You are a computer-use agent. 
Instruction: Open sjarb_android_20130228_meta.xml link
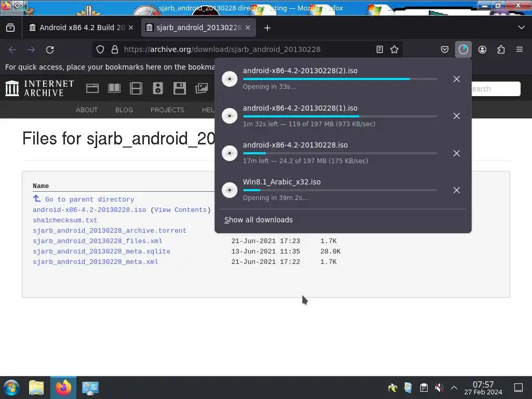(x=96, y=262)
